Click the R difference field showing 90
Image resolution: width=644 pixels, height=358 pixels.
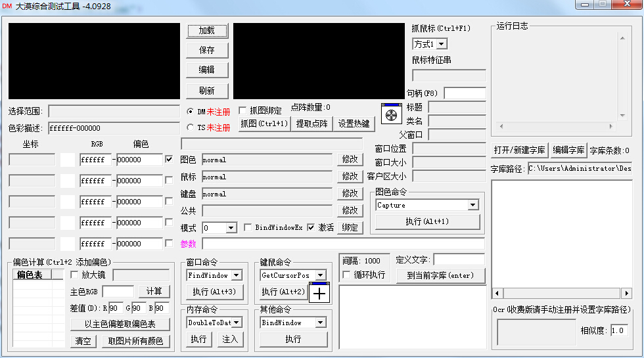(116, 308)
